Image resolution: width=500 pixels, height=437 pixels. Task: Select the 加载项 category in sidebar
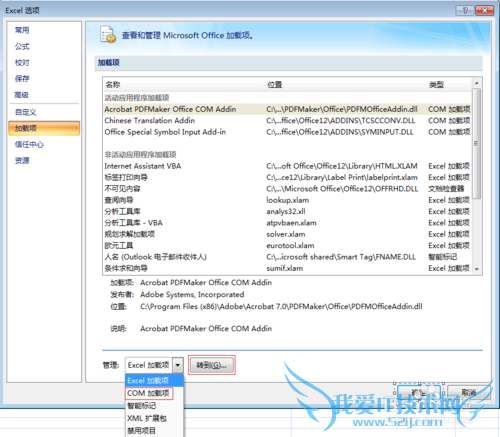(x=44, y=128)
